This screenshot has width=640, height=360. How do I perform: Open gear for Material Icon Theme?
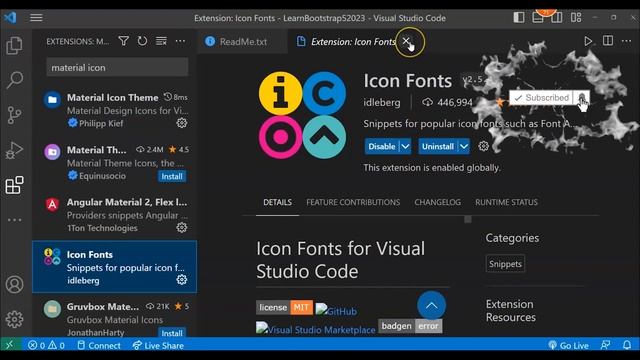pos(182,123)
